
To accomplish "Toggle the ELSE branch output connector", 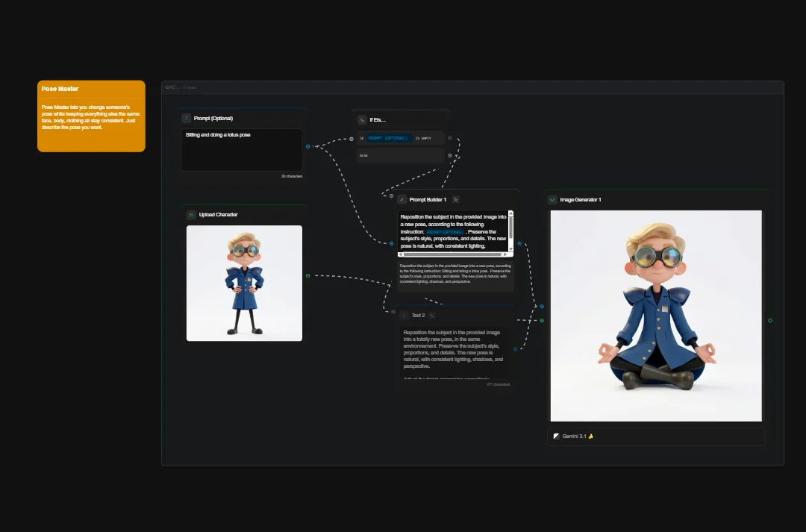I will pyautogui.click(x=450, y=155).
